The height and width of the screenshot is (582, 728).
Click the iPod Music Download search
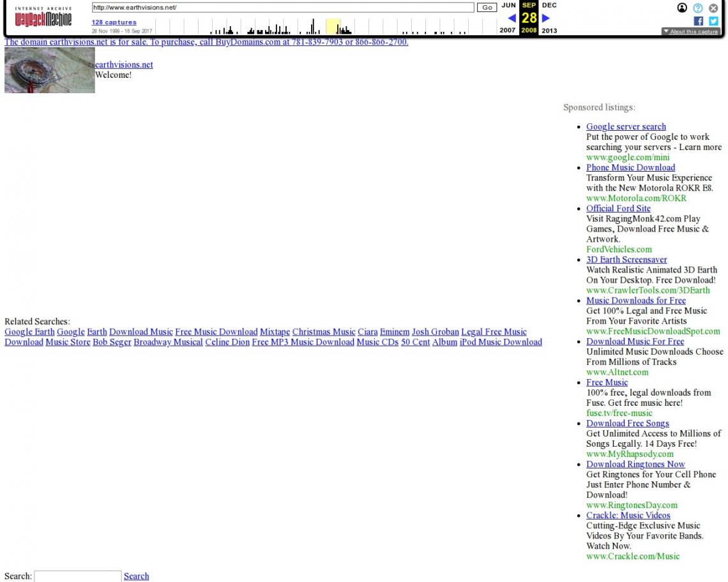pos(501,342)
